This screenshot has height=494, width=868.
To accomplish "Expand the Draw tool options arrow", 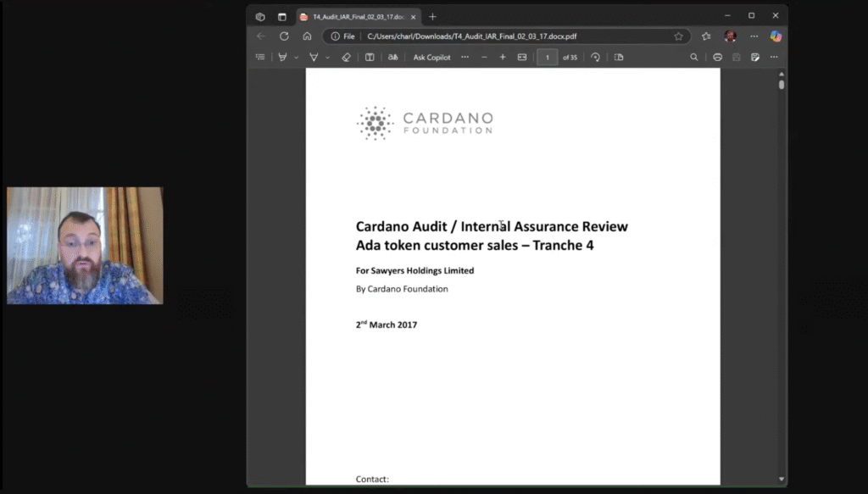I will coord(326,58).
